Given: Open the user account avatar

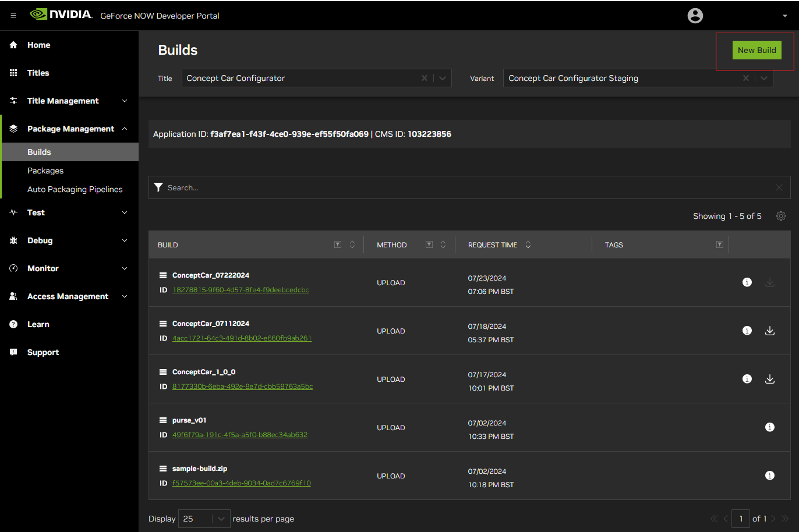Looking at the screenshot, I should (695, 16).
